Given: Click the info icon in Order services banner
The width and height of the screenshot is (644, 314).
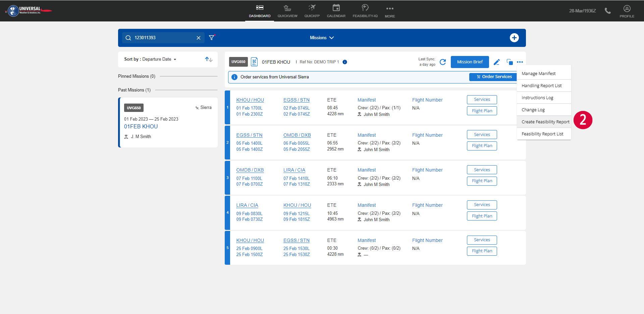Looking at the screenshot, I should (234, 77).
